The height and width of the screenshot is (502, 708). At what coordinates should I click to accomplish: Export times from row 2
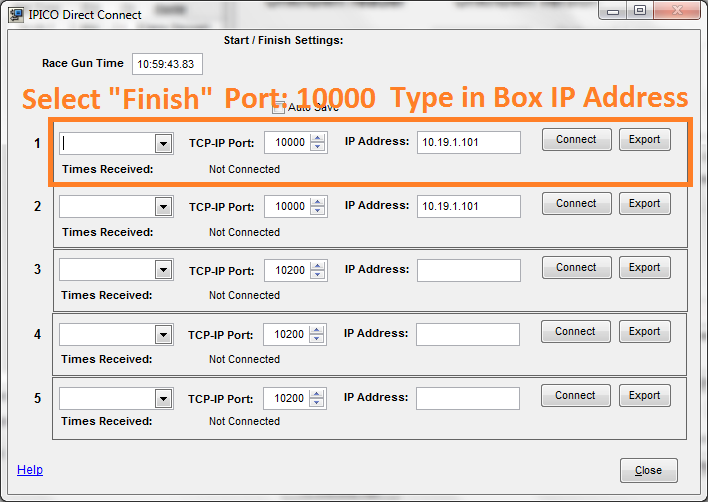[x=645, y=204]
